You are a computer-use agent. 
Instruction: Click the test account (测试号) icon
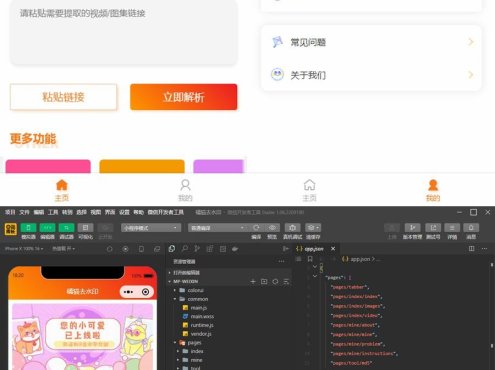[x=433, y=228]
